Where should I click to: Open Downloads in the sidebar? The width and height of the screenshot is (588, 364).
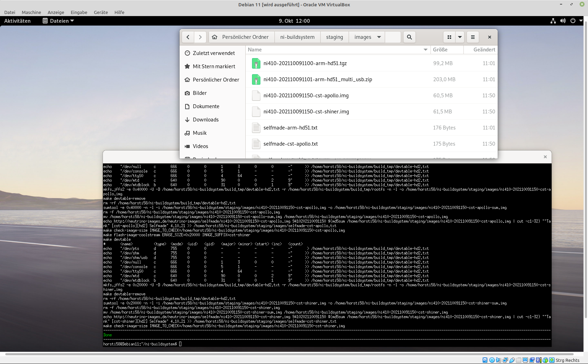click(205, 120)
